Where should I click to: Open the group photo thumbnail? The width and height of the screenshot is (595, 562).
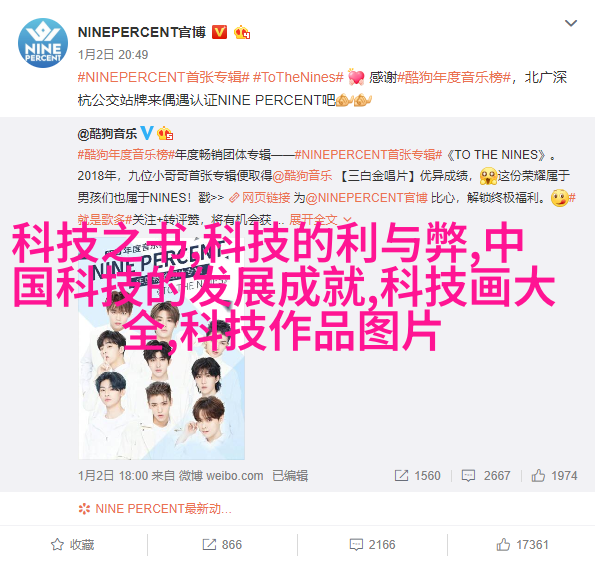(x=162, y=349)
